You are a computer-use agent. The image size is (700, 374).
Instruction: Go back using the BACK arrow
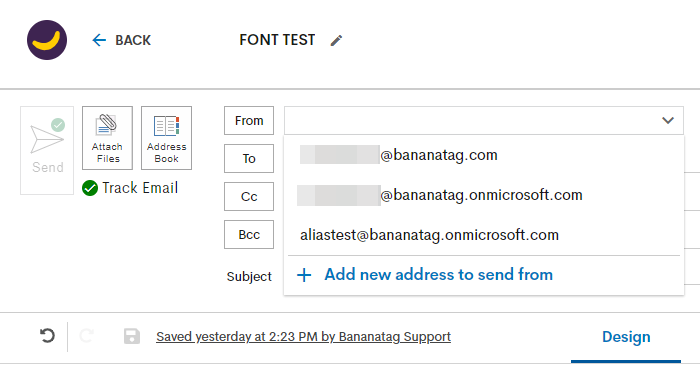[121, 40]
